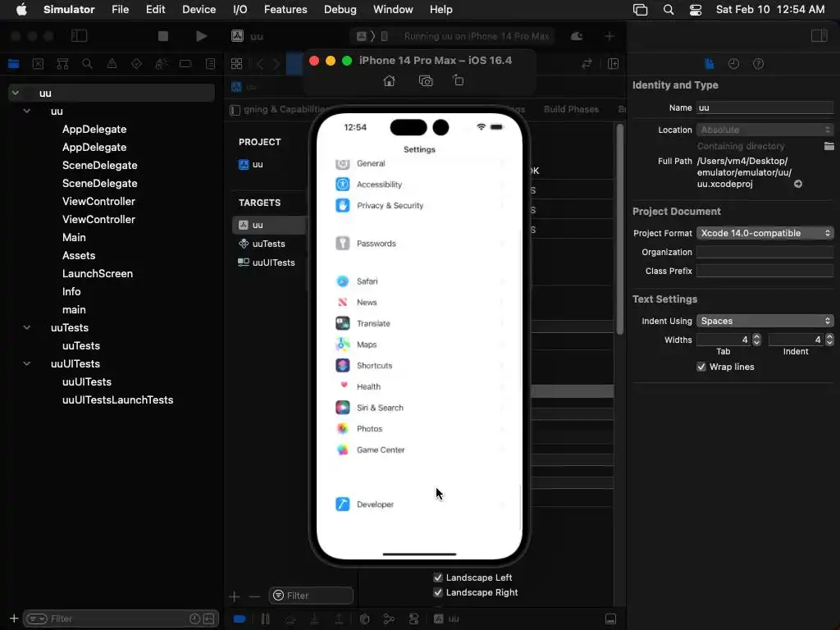Click the Organization input field
The width and height of the screenshot is (840, 630).
(765, 252)
